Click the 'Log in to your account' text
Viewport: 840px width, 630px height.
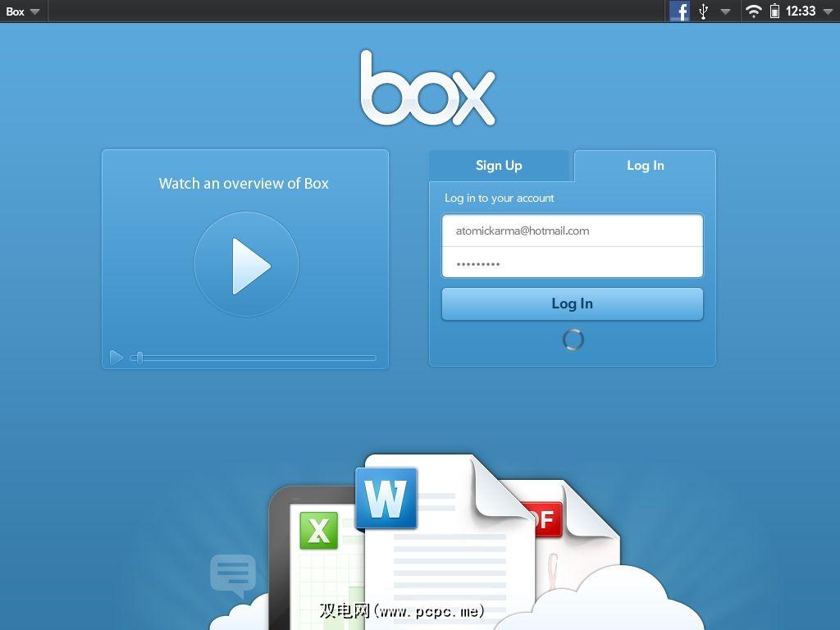[x=500, y=199]
